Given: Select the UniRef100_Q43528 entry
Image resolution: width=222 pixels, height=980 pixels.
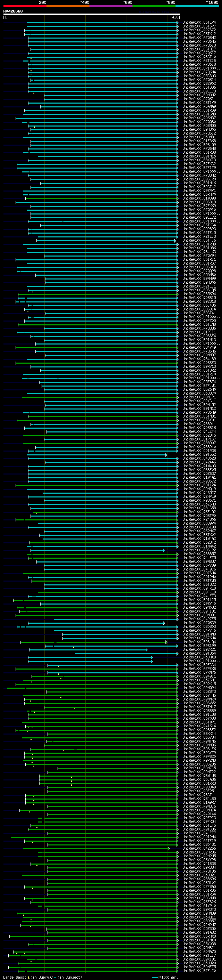Looking at the screenshot, I should pyautogui.click(x=199, y=459).
